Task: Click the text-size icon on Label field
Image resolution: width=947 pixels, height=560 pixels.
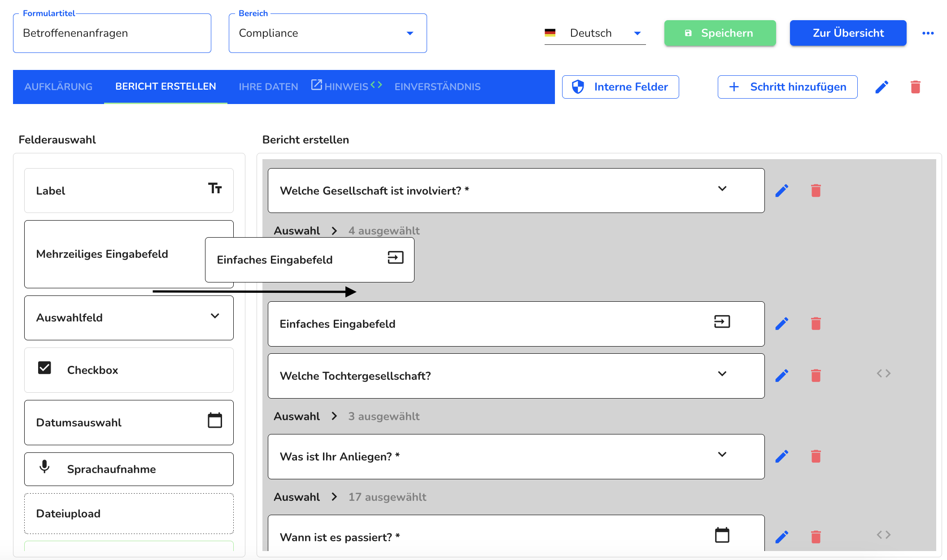Action: point(215,188)
